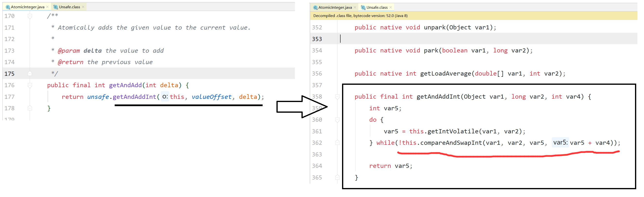Click the Unsafe.class file icon in left editor
This screenshot has height=197, width=644.
coord(56,7)
